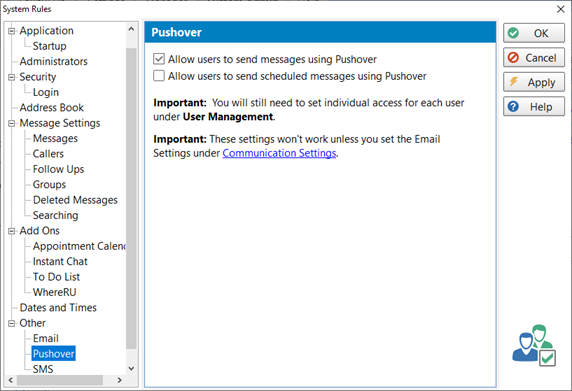This screenshot has height=391, width=572.
Task: Select Groups in the tree
Action: 49,185
